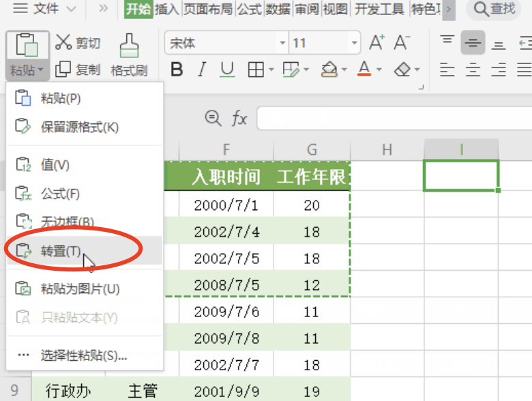
Task: Open the eraser clear dropdown arrow
Action: coord(417,70)
